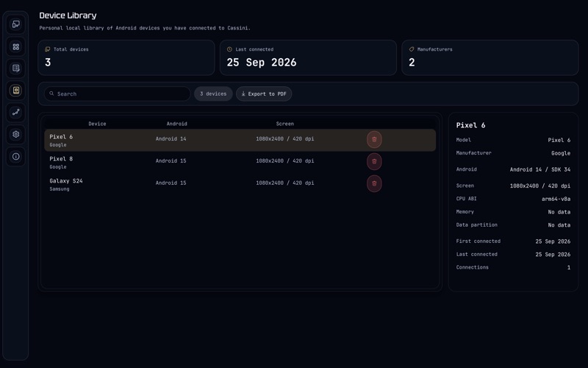Screen dimensions: 588x368
Task: Click screen resolution cell in Pixel 6 row
Action: click(x=285, y=139)
